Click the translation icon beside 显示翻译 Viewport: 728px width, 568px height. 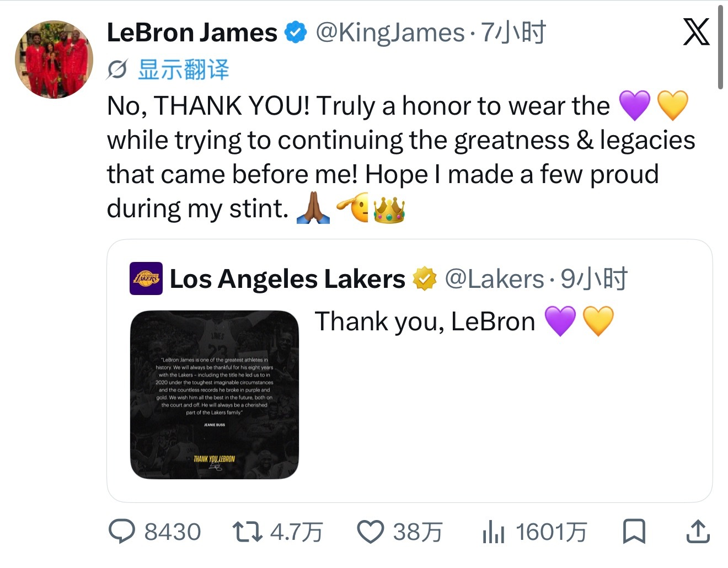pyautogui.click(x=117, y=70)
